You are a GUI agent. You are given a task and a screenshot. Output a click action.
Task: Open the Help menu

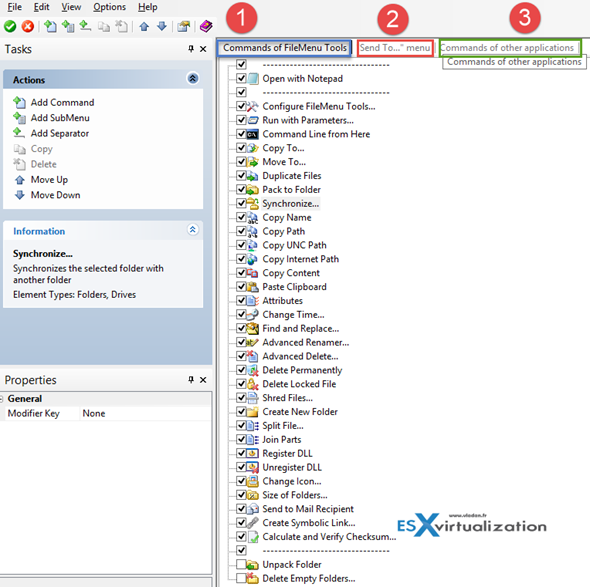148,7
